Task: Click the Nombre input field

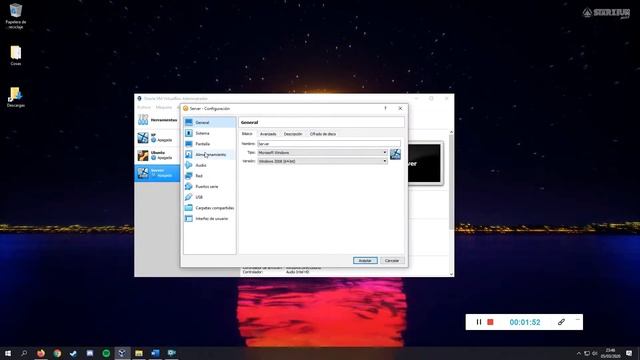Action: (x=329, y=144)
